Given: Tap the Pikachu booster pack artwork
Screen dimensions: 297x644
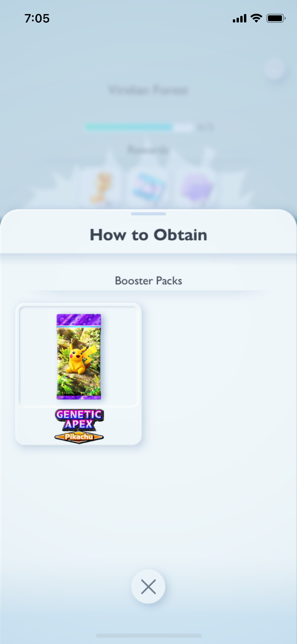Looking at the screenshot, I should tap(79, 356).
